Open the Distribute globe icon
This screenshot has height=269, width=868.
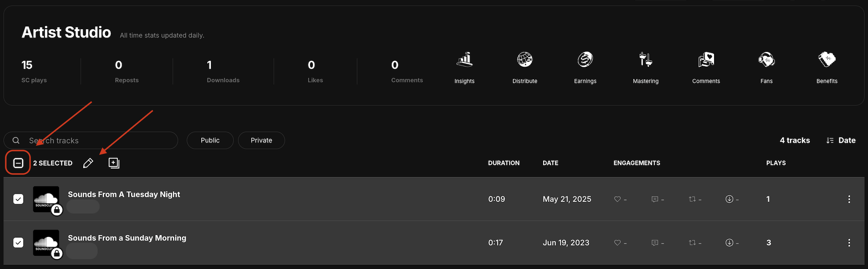[525, 60]
